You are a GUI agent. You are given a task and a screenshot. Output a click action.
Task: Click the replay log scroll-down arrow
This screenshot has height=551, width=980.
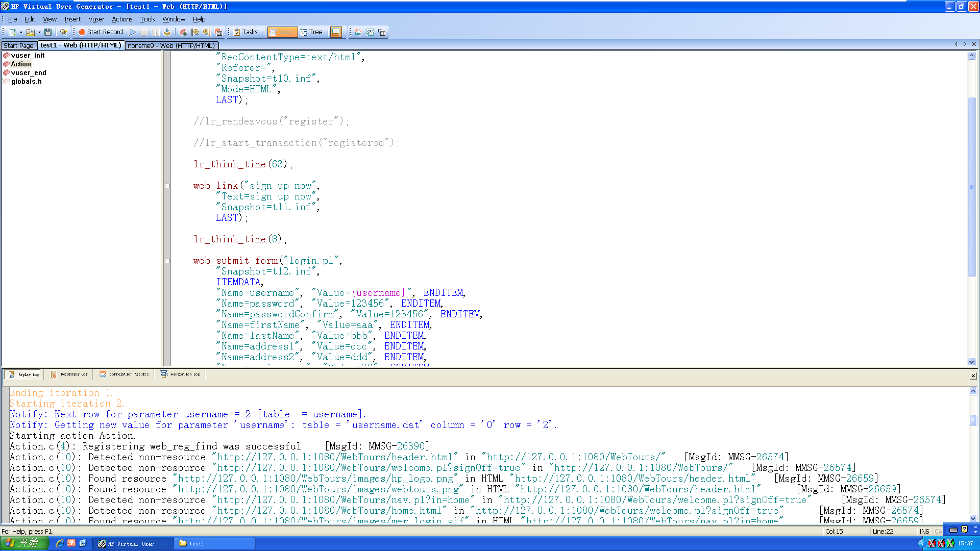tap(973, 519)
